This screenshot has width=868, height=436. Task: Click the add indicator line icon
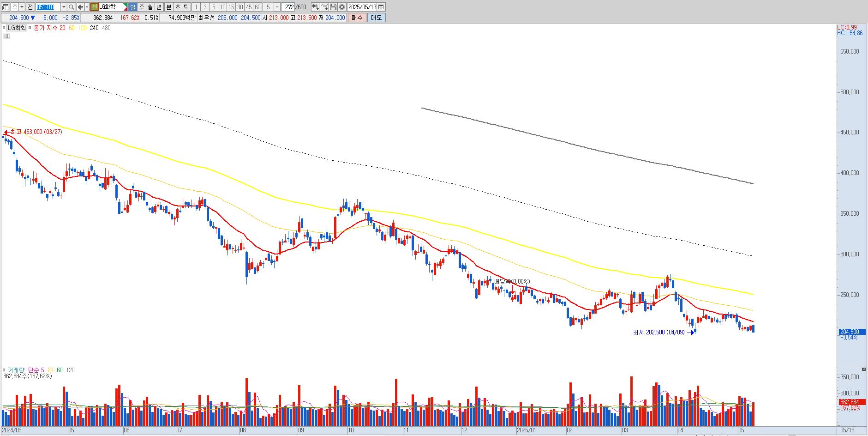(x=324, y=7)
